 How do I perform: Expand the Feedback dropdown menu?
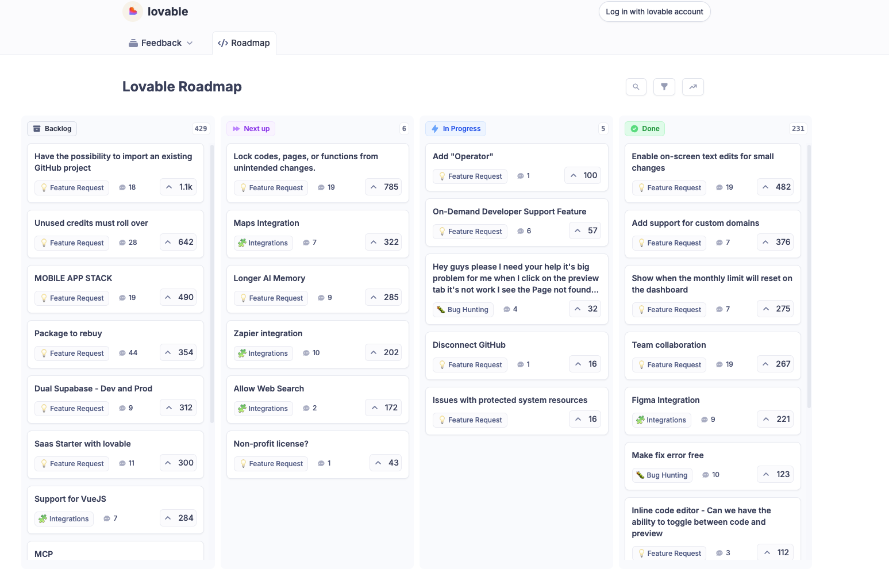[161, 43]
